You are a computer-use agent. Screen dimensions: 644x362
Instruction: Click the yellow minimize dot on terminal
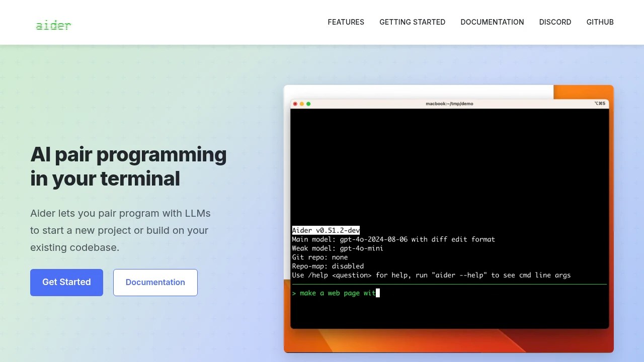(301, 104)
